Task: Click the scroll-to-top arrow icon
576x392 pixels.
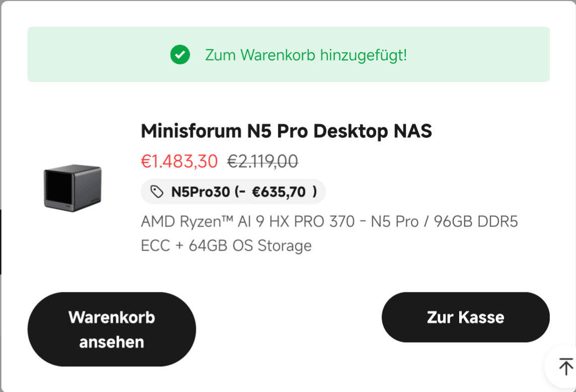Action: [566, 366]
